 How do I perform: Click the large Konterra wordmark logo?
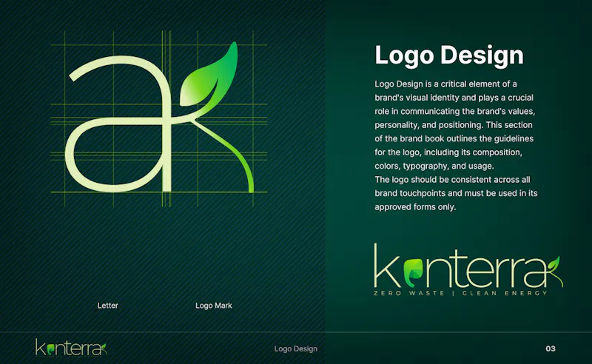pos(468,269)
